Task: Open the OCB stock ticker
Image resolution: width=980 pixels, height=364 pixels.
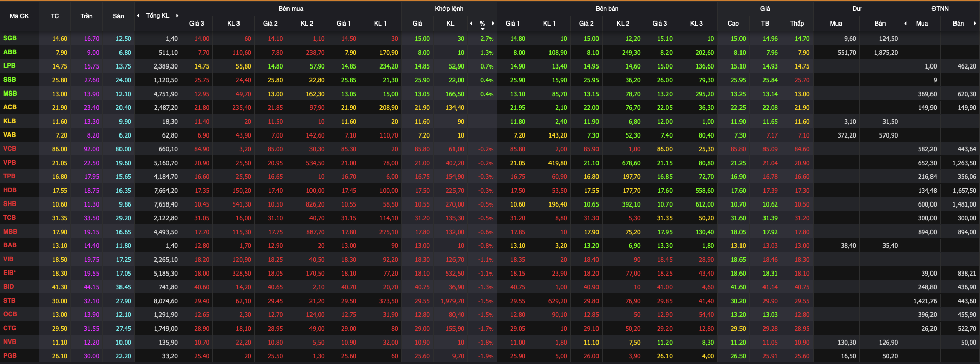Action: 10,314
